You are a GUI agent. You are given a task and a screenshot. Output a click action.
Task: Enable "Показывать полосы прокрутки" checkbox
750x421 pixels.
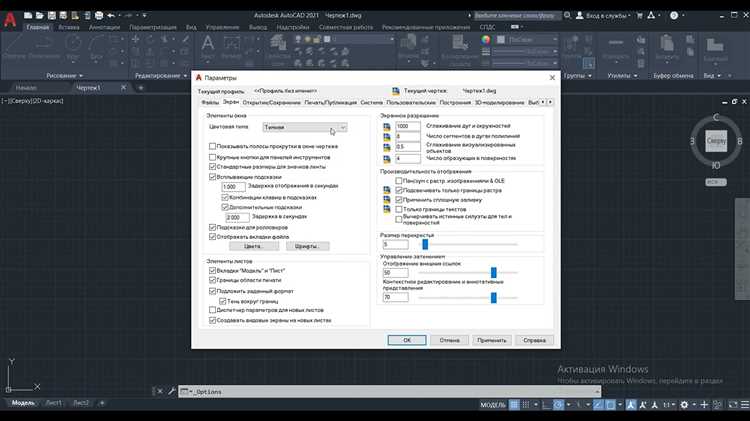coord(212,146)
